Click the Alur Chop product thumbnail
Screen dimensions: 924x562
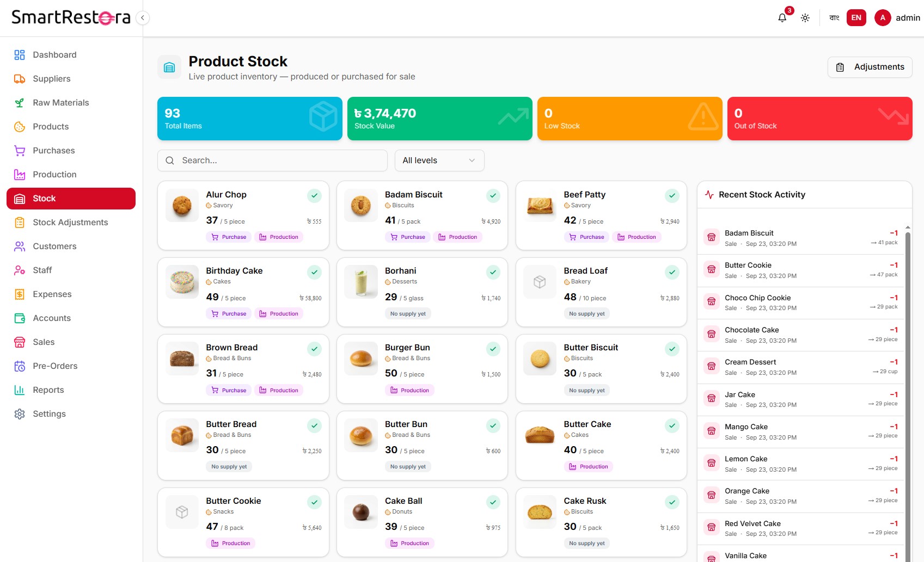182,206
